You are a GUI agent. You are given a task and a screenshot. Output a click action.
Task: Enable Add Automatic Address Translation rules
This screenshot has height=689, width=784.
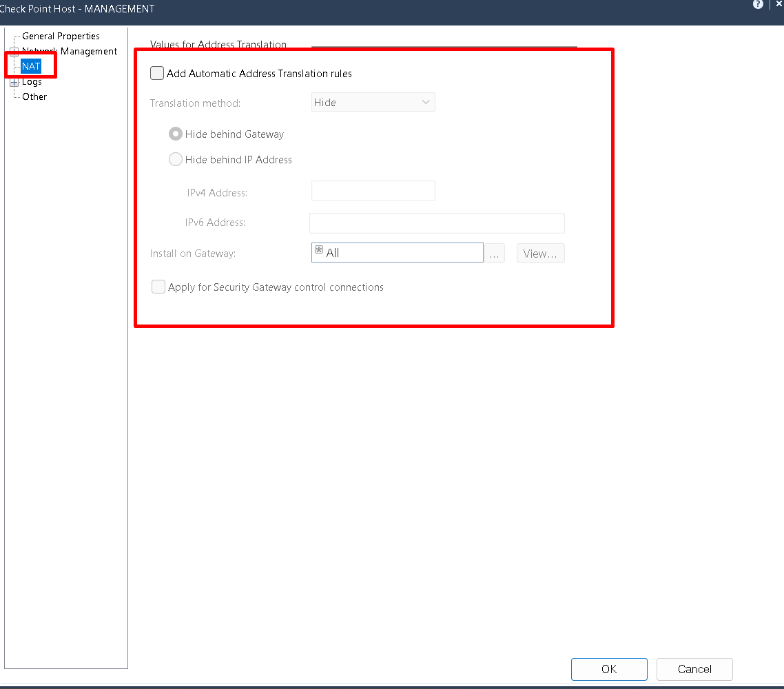pos(157,73)
